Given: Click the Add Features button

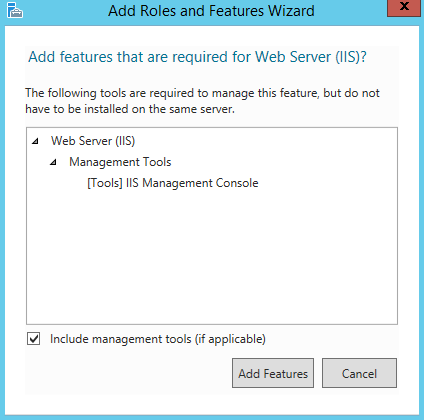Looking at the screenshot, I should 273,373.
